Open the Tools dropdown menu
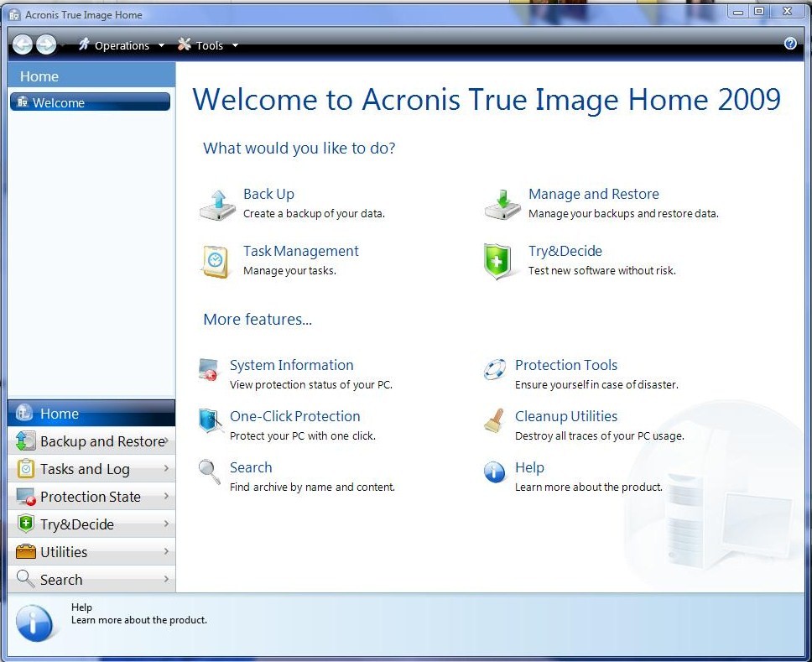Screen dimensions: 812x662 tap(209, 45)
